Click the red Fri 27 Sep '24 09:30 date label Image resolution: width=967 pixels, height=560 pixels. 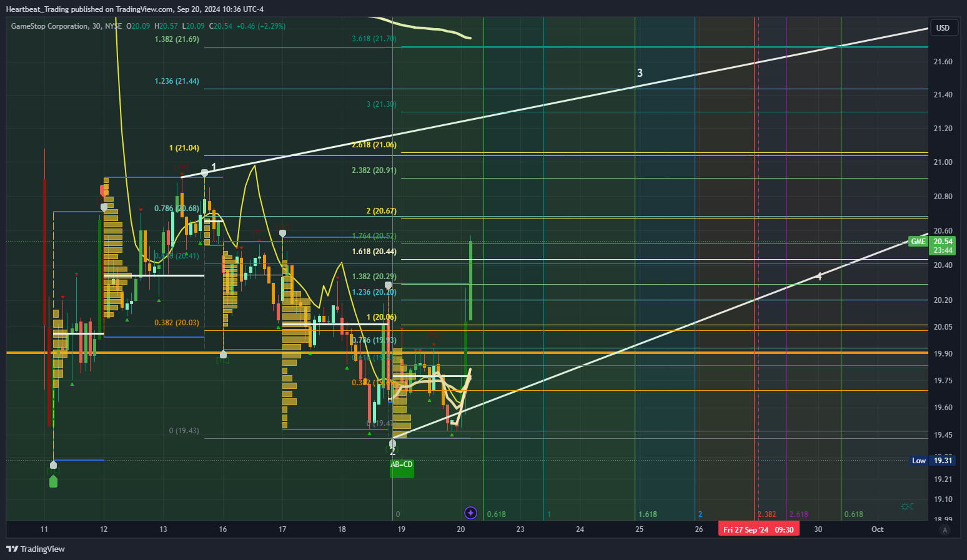click(x=758, y=529)
